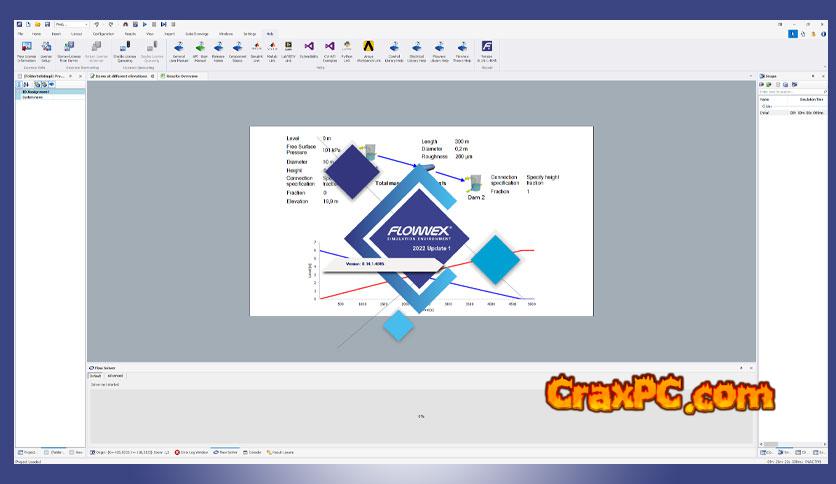Open the Results ribbon tab
This screenshot has height=484, width=836.
(130, 34)
